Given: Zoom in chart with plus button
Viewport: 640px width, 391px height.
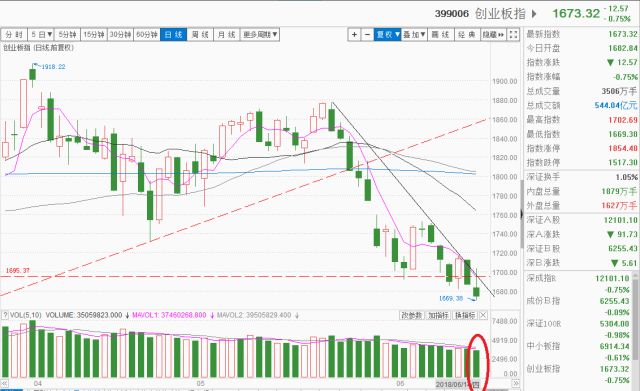Looking at the screenshot, I should coord(354,35).
